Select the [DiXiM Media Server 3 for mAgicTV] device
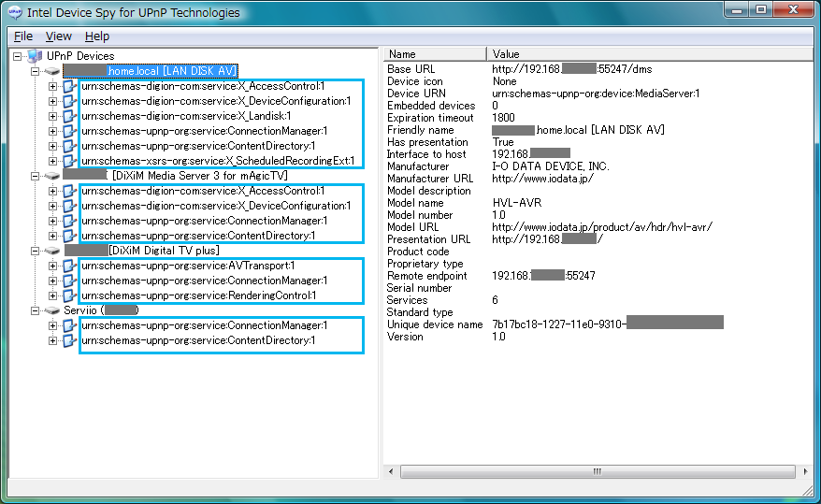 tap(176, 176)
